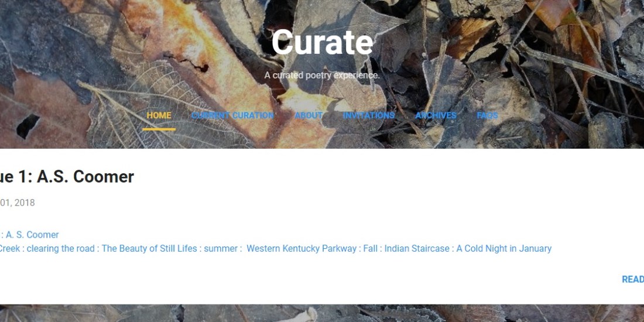This screenshot has height=322, width=644.
Task: Select the 'Fall' poem link
Action: 371,248
